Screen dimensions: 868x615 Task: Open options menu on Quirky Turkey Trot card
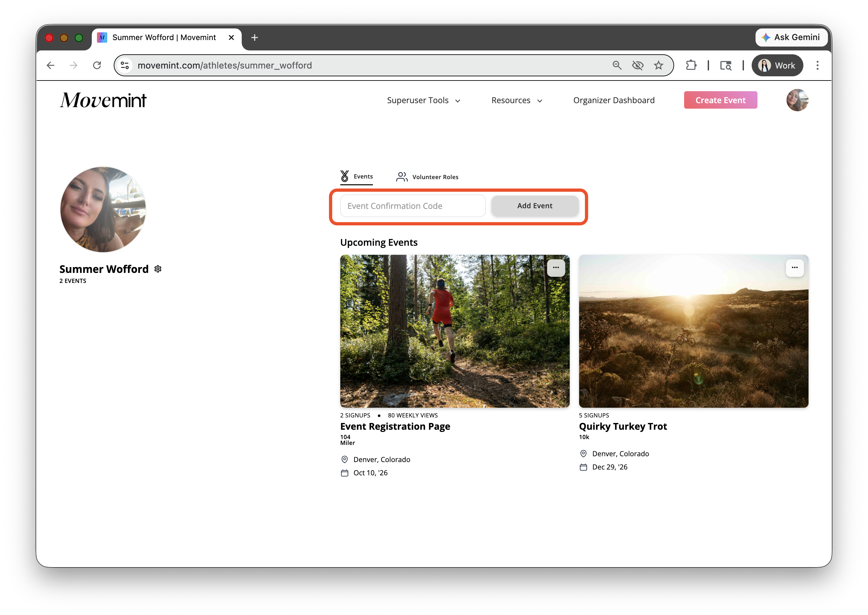click(x=794, y=267)
